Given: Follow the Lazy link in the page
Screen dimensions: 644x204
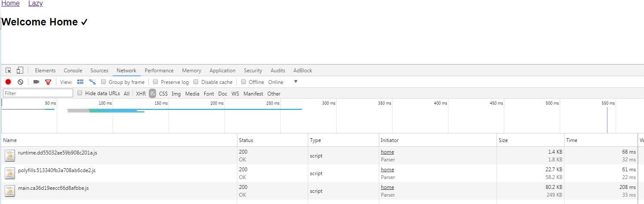Looking at the screenshot, I should (x=35, y=3).
